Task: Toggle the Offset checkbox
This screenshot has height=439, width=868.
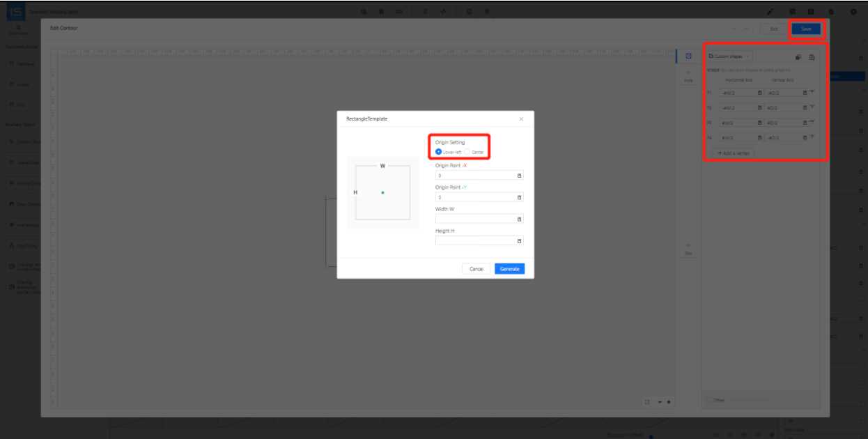Action: click(x=709, y=400)
